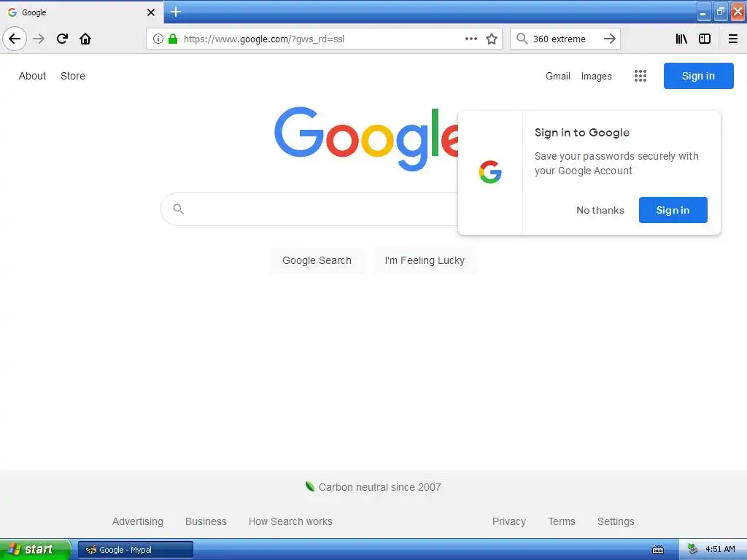Click the magnifier icon inside Google search box
The width and height of the screenshot is (747, 560).
coord(178,209)
